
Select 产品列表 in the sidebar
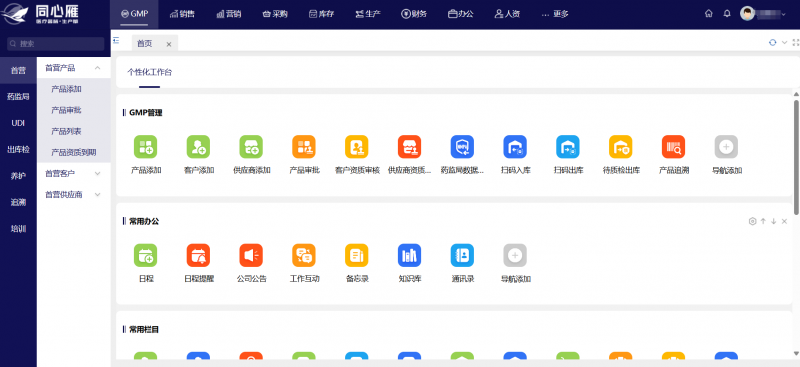66,131
